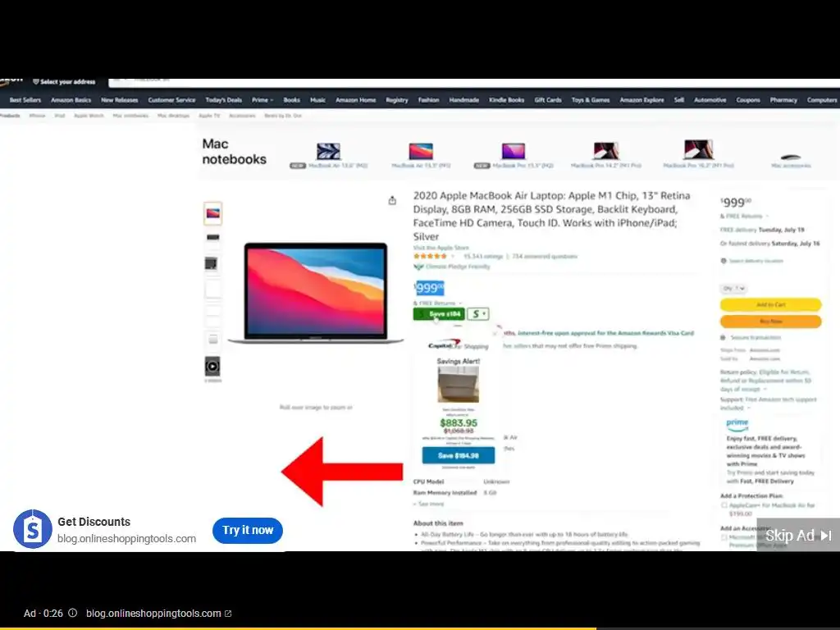Open Books in the nav bar
Viewport: 840px width, 630px height.
pyautogui.click(x=291, y=100)
